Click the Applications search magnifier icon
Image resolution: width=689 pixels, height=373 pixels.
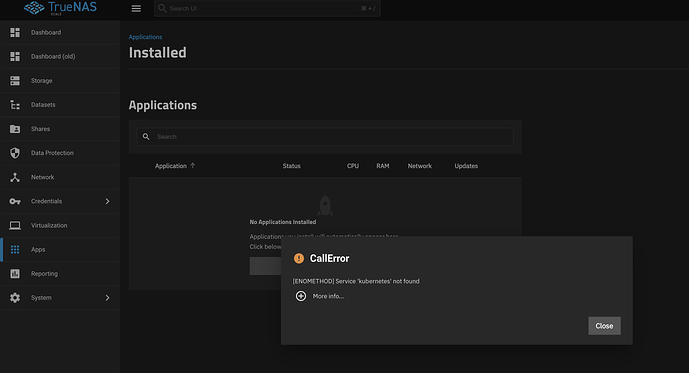point(146,137)
